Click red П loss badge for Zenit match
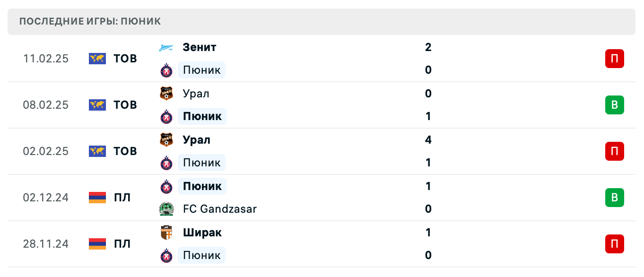The width and height of the screenshot is (644, 277). pos(614,59)
